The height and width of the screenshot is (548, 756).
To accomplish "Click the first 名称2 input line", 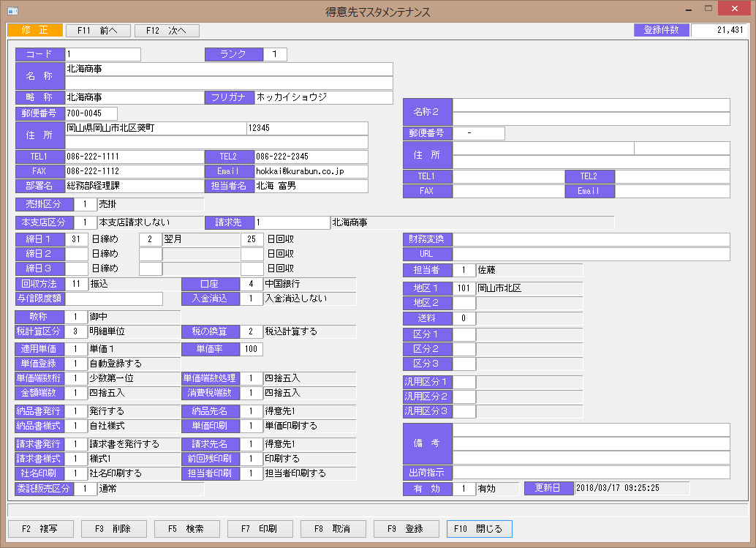I will [591, 105].
